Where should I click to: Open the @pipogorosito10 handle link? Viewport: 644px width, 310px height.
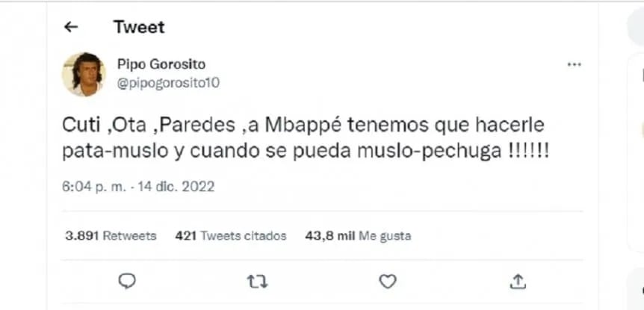click(x=168, y=84)
